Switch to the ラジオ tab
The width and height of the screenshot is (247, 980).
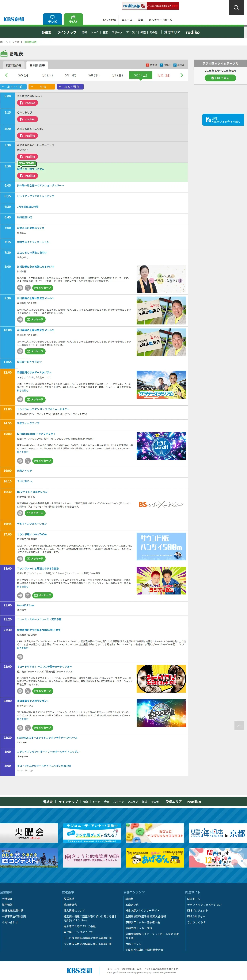coord(73,19)
